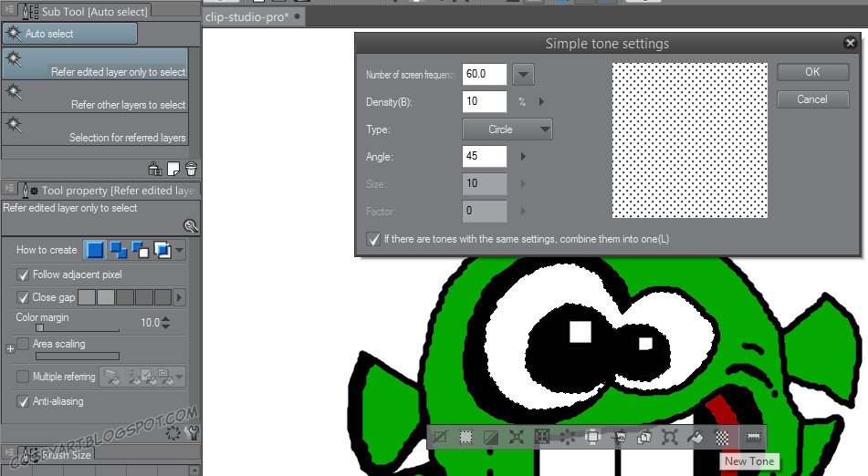Click Copy and paste icon in launcher
868x476 pixels.
643,438
